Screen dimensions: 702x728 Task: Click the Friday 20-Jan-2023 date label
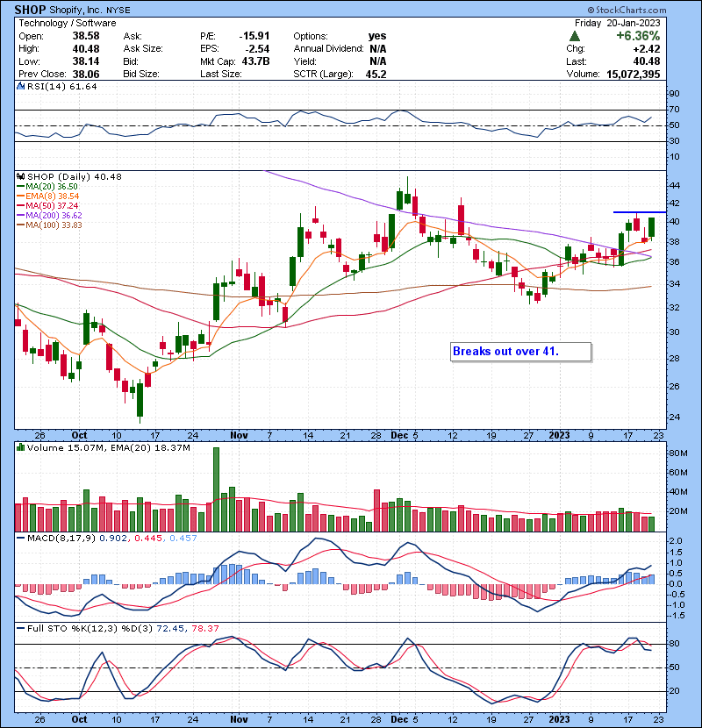click(x=617, y=23)
